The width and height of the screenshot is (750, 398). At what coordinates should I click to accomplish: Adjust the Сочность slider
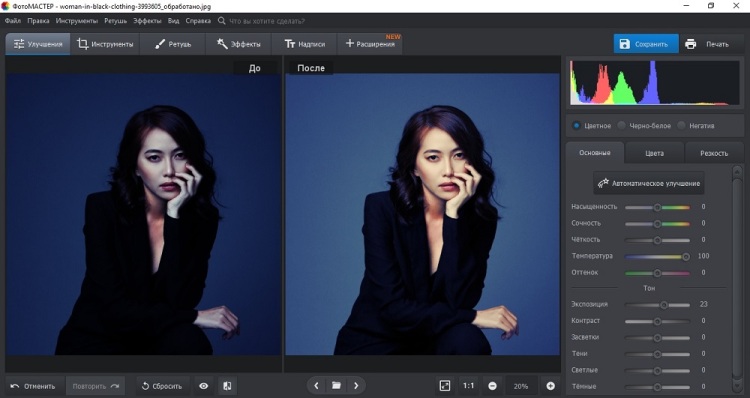coord(657,223)
